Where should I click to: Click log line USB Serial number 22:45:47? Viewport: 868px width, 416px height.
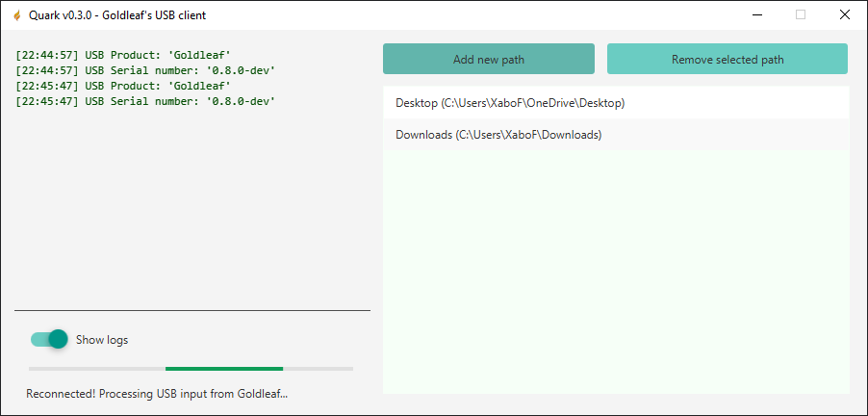(x=145, y=101)
